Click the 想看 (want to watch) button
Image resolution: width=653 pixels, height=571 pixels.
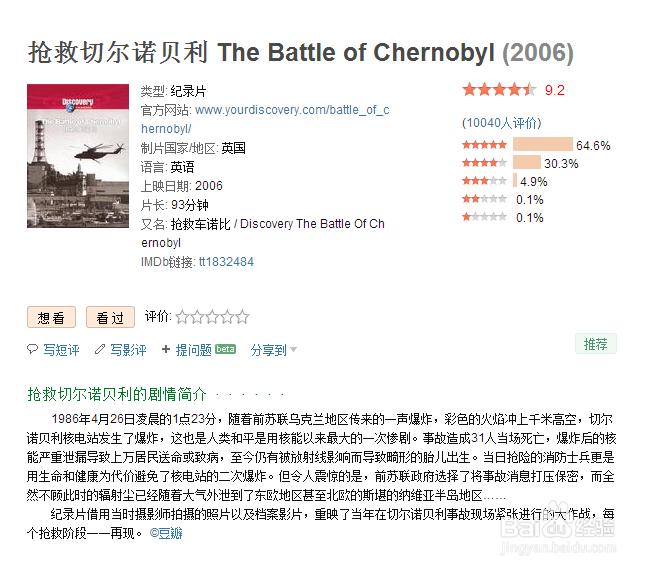[x=51, y=318]
